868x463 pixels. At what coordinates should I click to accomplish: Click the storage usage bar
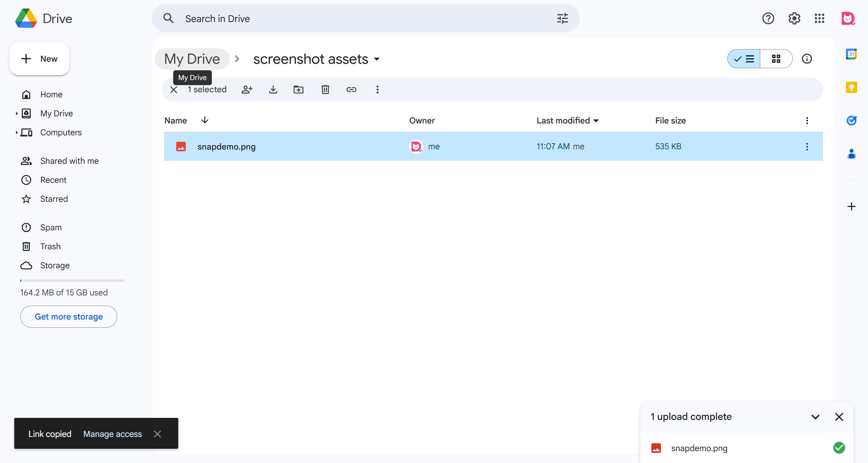tap(72, 281)
